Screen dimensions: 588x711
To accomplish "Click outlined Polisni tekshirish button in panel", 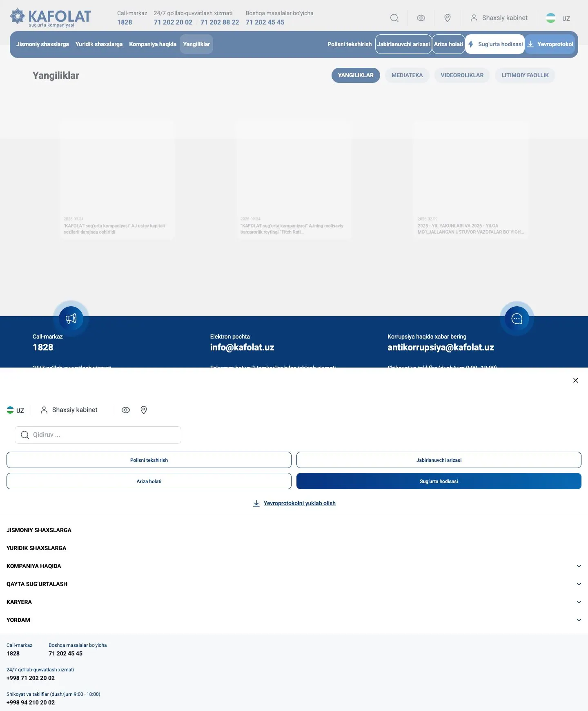I will (x=149, y=460).
